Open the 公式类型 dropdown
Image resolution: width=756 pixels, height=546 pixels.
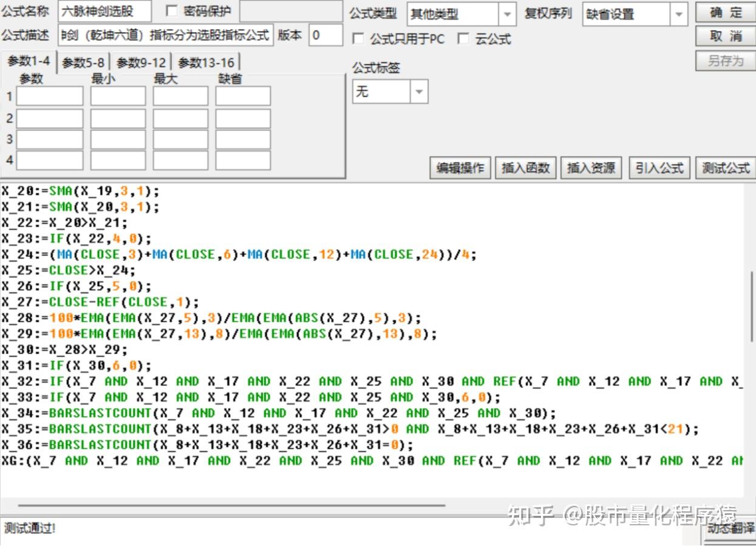coord(461,14)
